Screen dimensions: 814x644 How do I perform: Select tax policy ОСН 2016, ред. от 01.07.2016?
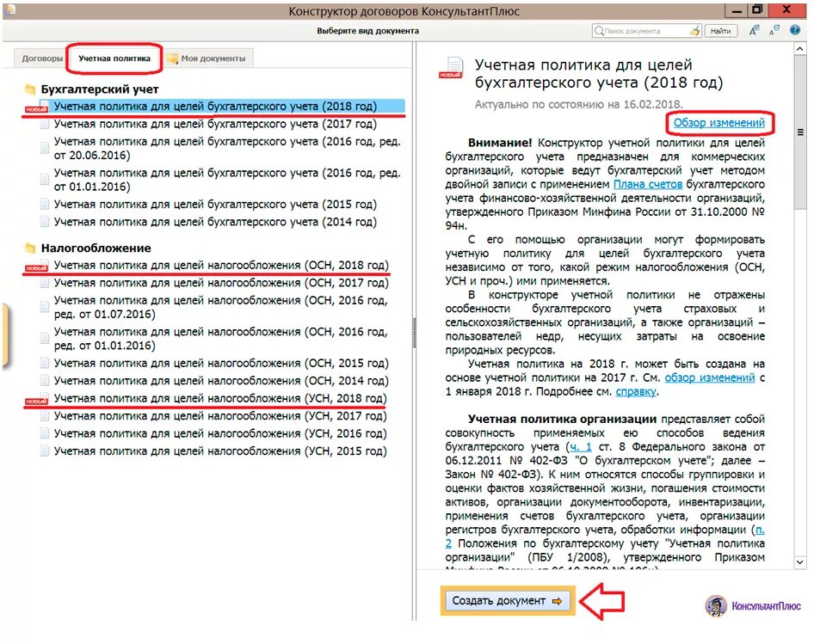coord(220,307)
